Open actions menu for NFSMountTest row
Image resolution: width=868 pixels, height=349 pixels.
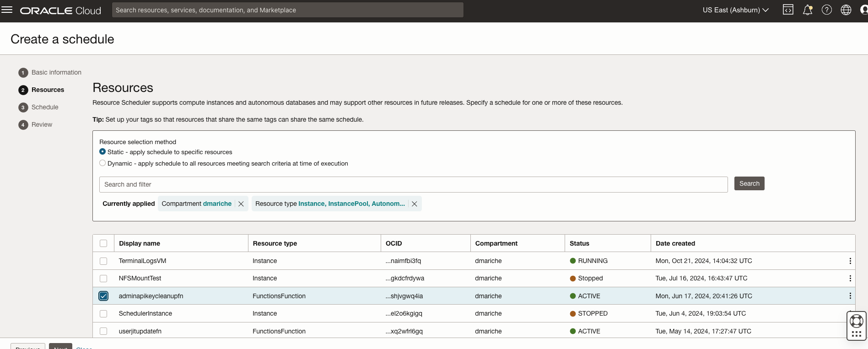point(850,278)
